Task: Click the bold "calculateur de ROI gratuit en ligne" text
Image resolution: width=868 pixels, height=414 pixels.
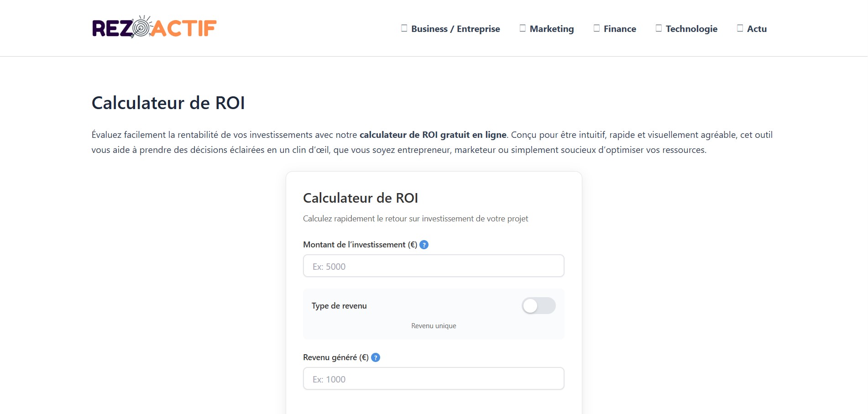Action: [433, 135]
